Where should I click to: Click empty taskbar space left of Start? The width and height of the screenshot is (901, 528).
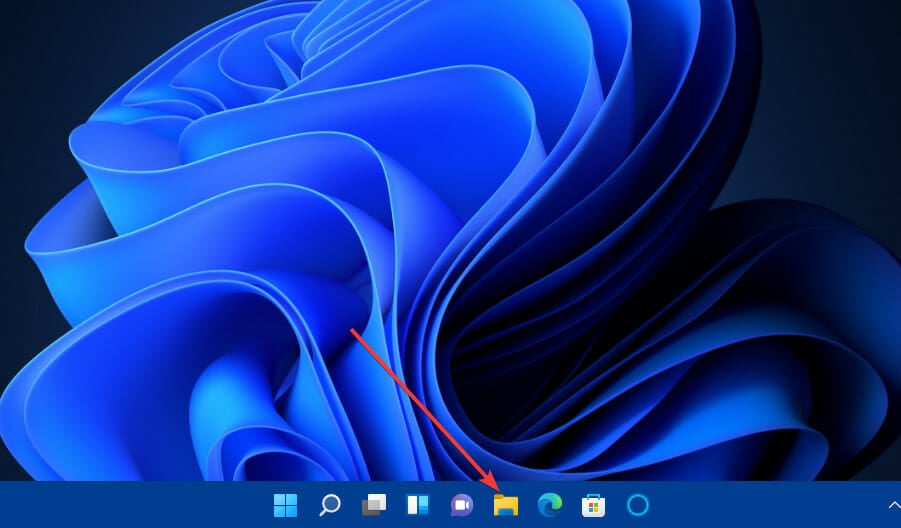pyautogui.click(x=130, y=505)
